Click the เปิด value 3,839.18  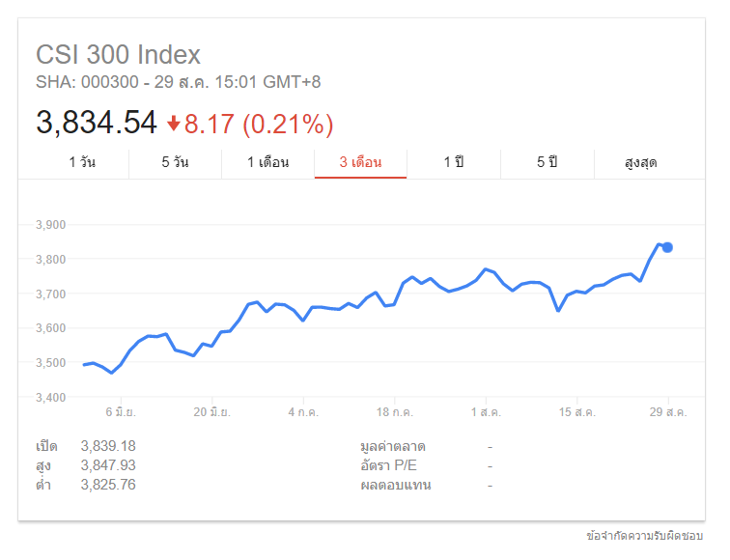click(x=108, y=446)
